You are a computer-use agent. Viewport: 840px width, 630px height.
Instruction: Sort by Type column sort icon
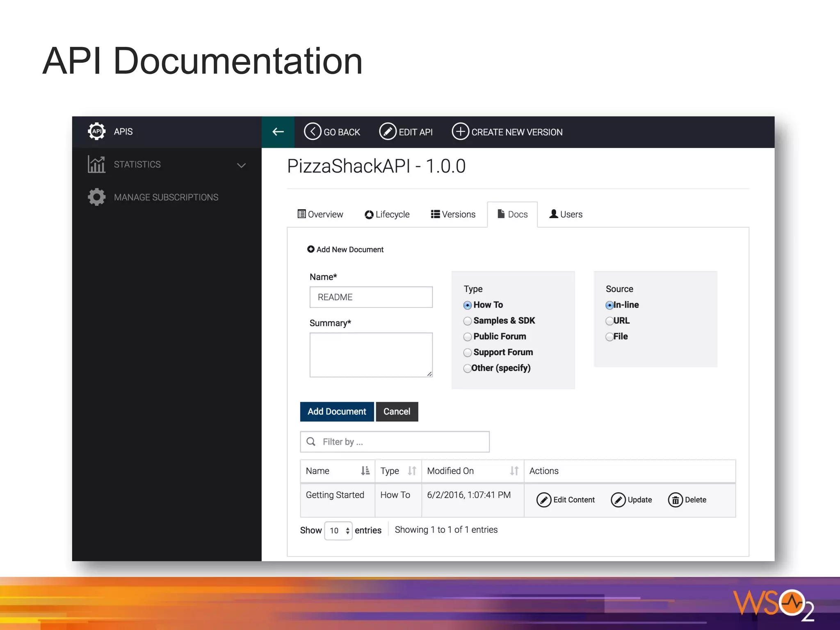click(412, 471)
